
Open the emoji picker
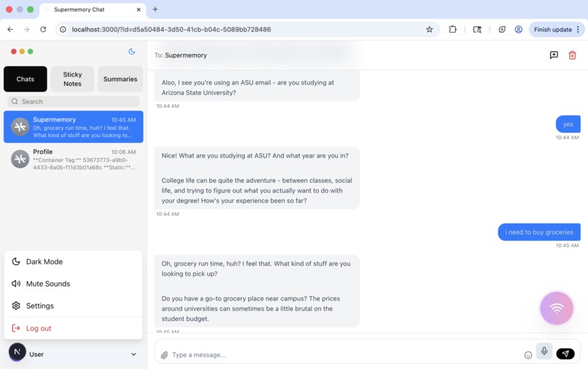[528, 355]
